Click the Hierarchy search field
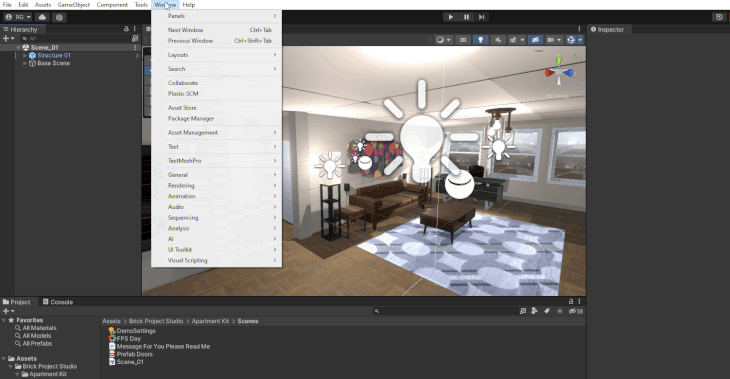Image resolution: width=730 pixels, height=379 pixels. [x=74, y=39]
